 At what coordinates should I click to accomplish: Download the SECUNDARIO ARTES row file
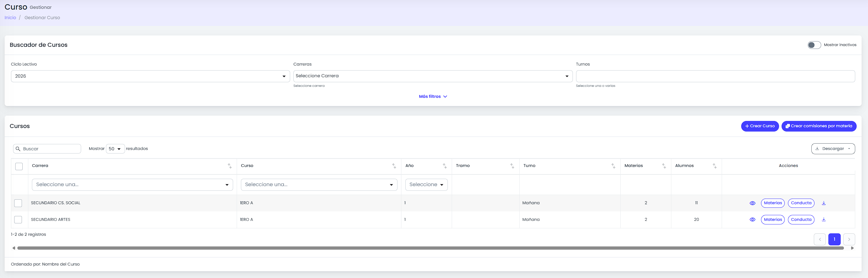824,219
